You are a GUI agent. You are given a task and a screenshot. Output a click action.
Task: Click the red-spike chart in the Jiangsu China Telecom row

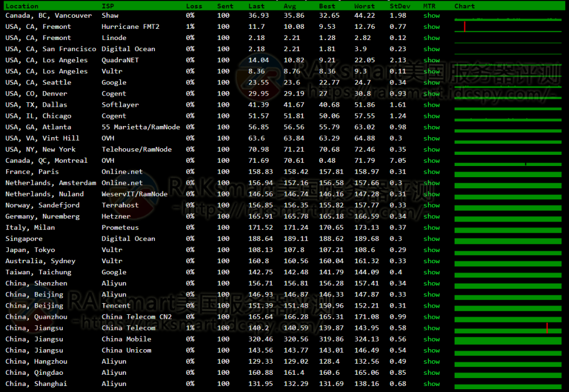point(508,328)
